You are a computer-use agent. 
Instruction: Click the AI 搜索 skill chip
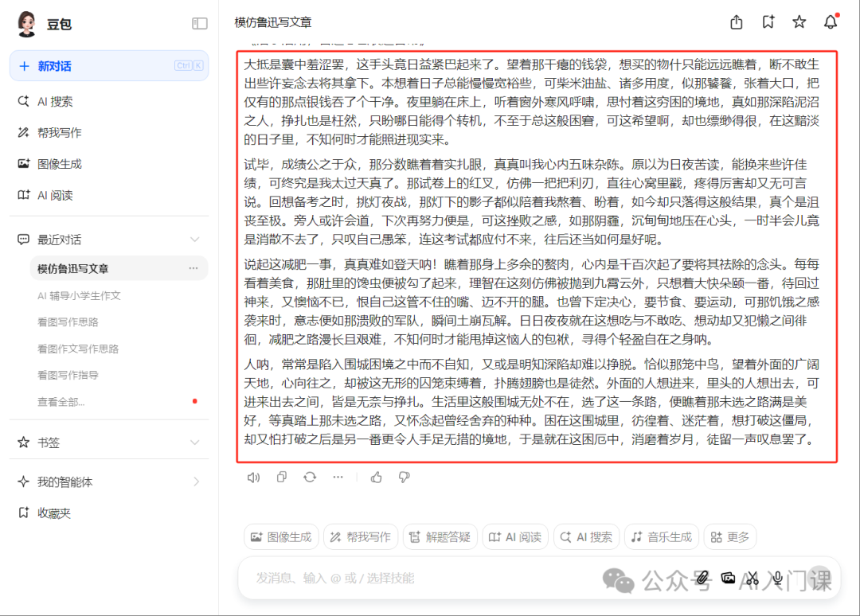click(586, 537)
